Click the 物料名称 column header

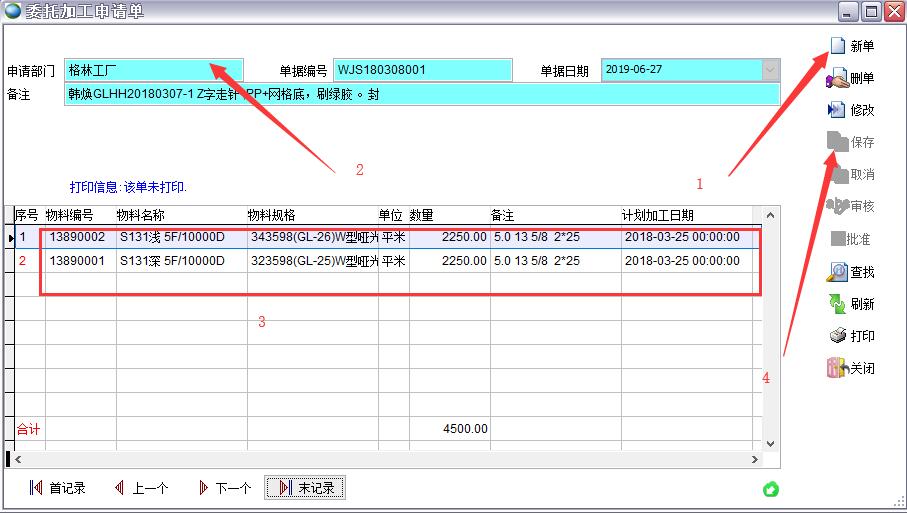coord(141,215)
